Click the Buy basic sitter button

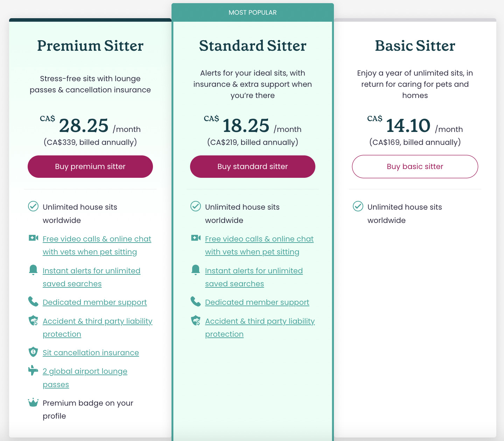(415, 167)
